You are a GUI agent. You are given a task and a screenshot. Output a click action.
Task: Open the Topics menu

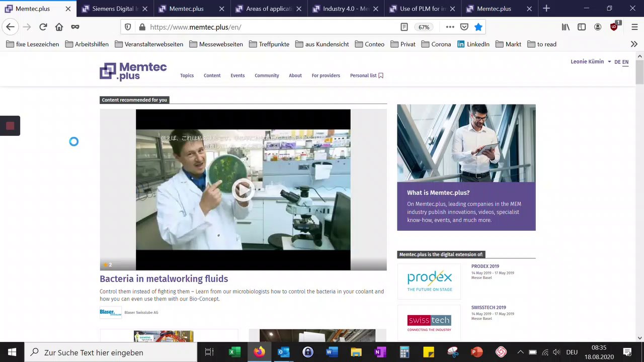[187, 75]
